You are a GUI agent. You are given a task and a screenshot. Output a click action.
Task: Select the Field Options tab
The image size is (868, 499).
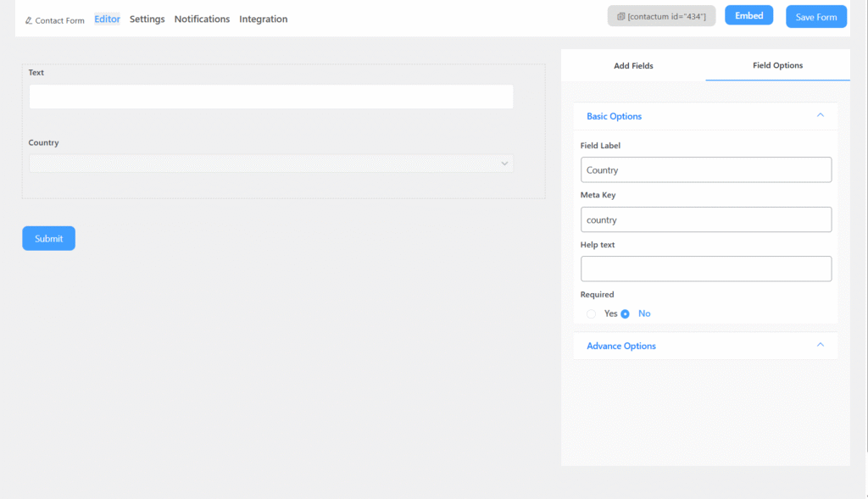[777, 65]
